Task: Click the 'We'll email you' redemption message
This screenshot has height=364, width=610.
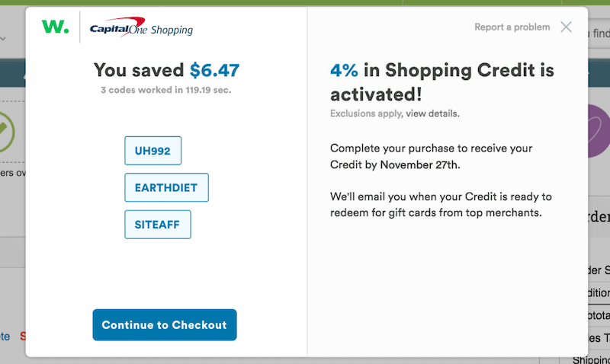Action: 441,204
